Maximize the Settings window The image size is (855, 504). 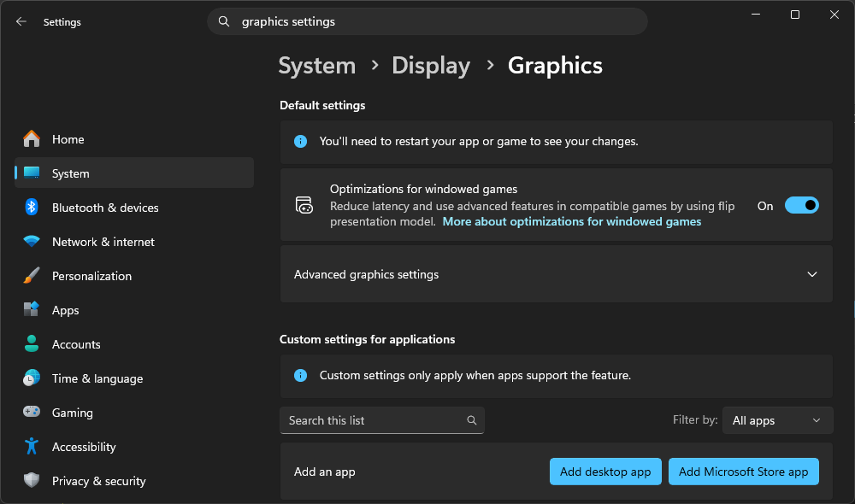tap(795, 15)
